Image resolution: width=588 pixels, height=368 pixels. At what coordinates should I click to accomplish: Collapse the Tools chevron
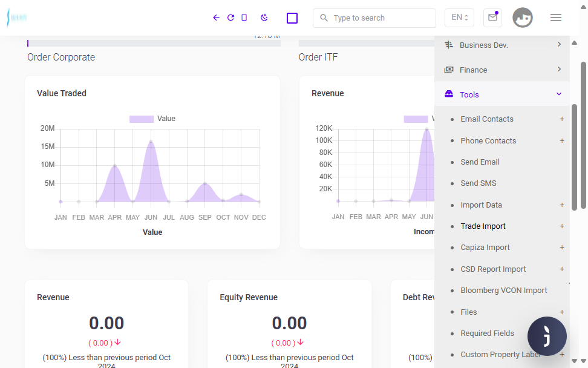tap(559, 94)
